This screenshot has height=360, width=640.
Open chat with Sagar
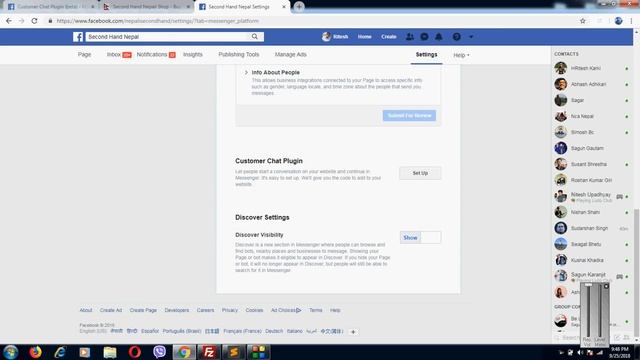click(x=591, y=100)
